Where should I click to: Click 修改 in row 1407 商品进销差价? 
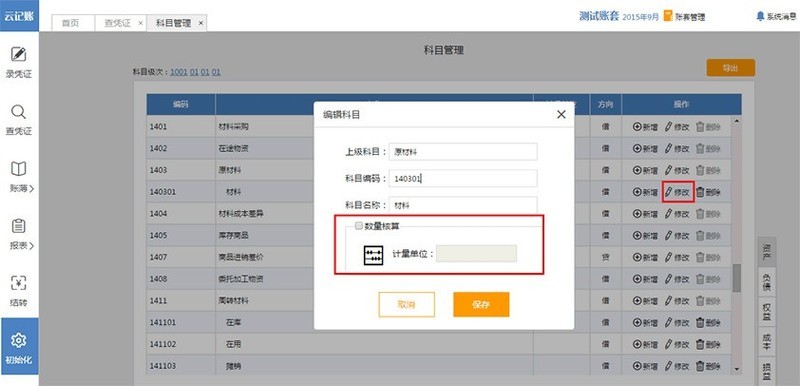click(x=677, y=258)
